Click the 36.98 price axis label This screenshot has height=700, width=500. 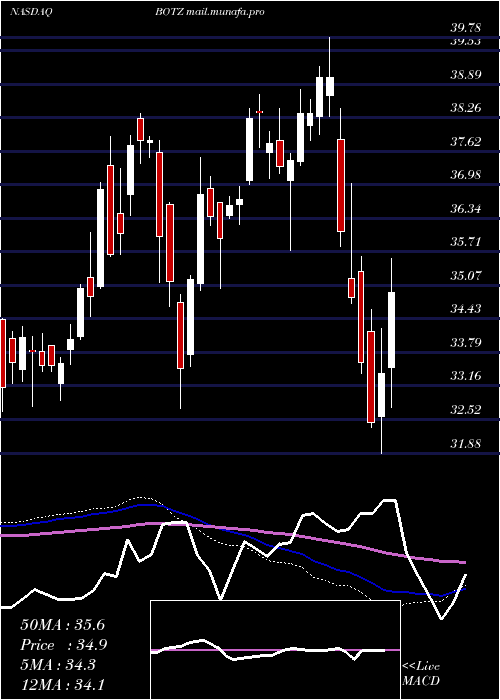(466, 175)
